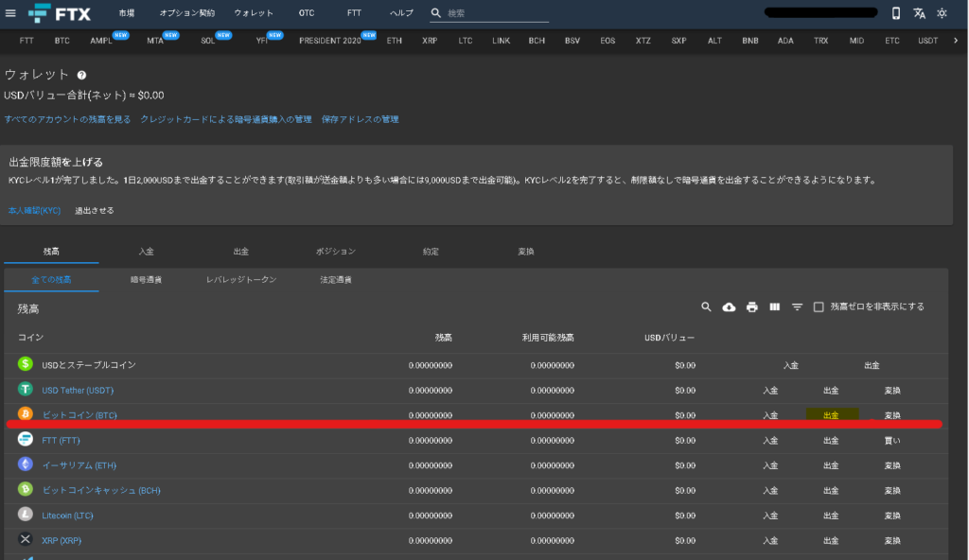Image resolution: width=969 pixels, height=560 pixels.
Task: Click 買い in the FTT row
Action: click(892, 441)
